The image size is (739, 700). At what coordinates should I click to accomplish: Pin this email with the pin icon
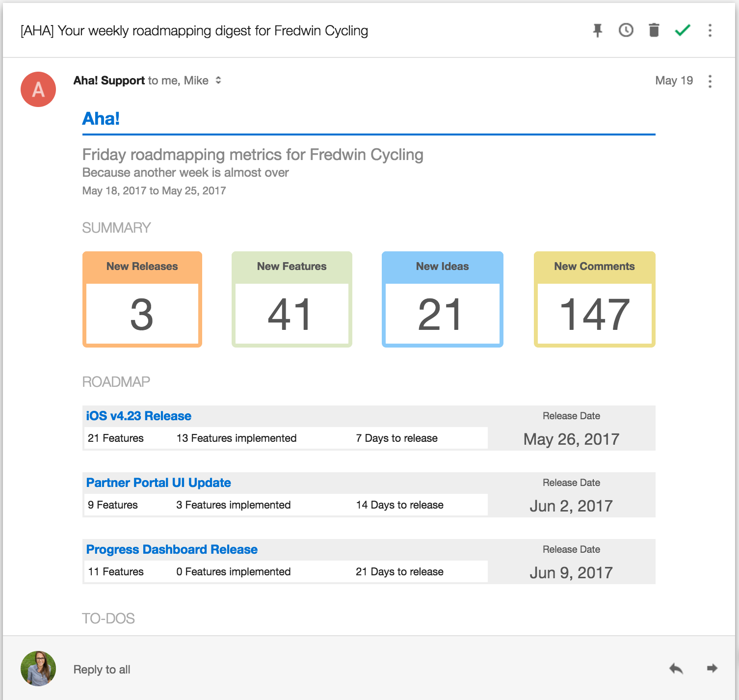click(597, 30)
